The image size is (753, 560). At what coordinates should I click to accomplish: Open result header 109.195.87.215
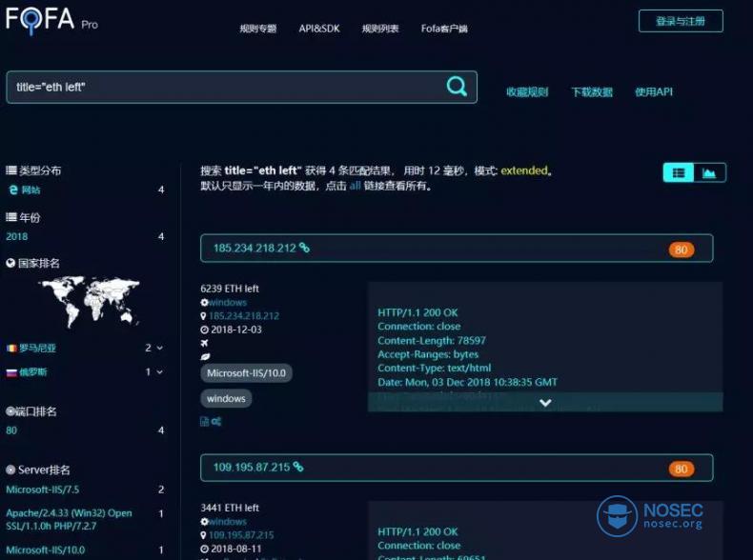457,468
